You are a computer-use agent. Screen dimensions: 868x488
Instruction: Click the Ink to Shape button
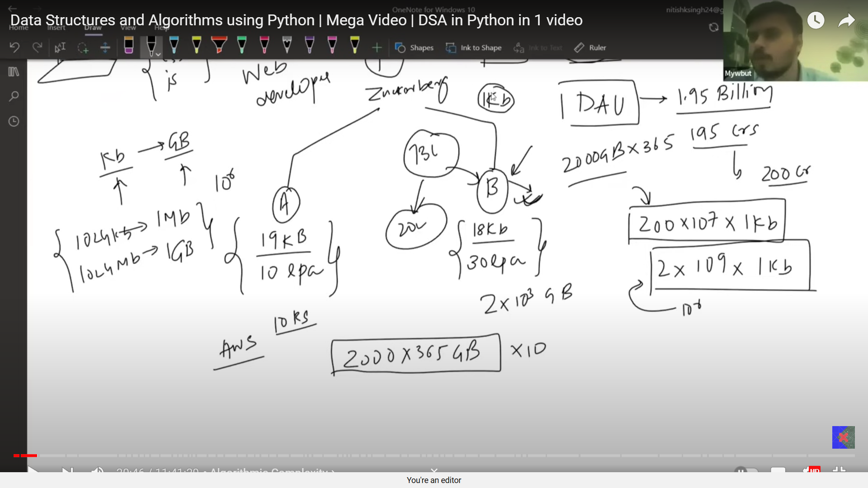coord(473,47)
